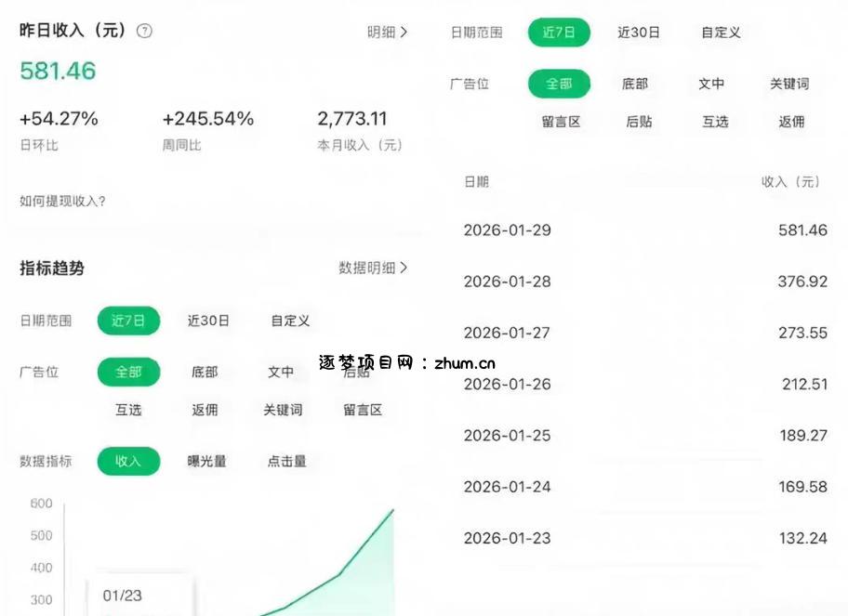The width and height of the screenshot is (848, 616).
Task: Enable the 底部 ad position filter
Action: [x=205, y=372]
